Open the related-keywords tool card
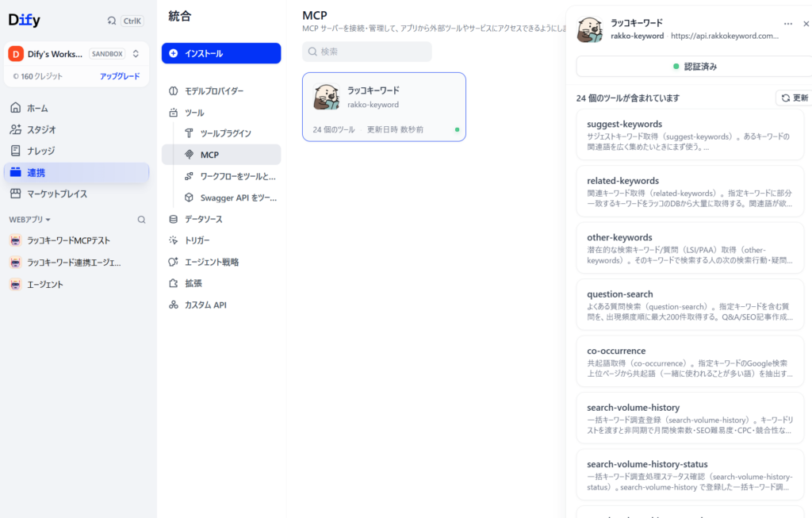 pos(690,192)
